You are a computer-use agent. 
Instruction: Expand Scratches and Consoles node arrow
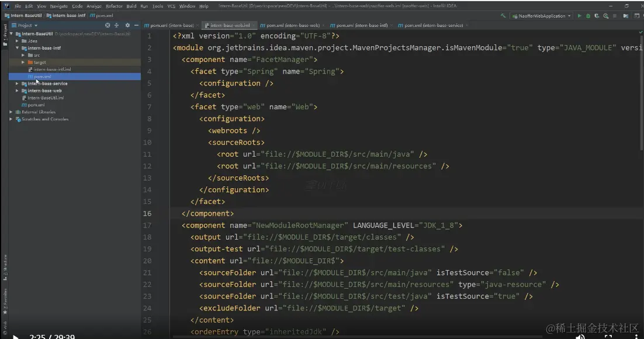click(11, 119)
